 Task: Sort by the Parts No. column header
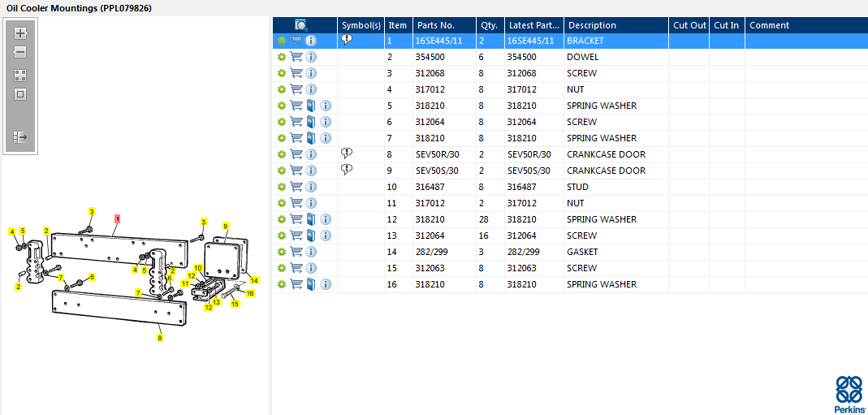coord(444,25)
